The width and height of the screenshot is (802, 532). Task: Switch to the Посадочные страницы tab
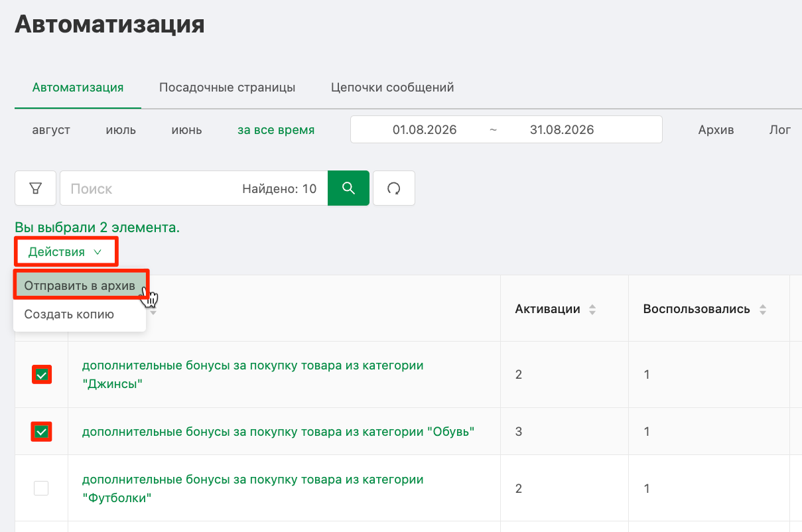[227, 88]
